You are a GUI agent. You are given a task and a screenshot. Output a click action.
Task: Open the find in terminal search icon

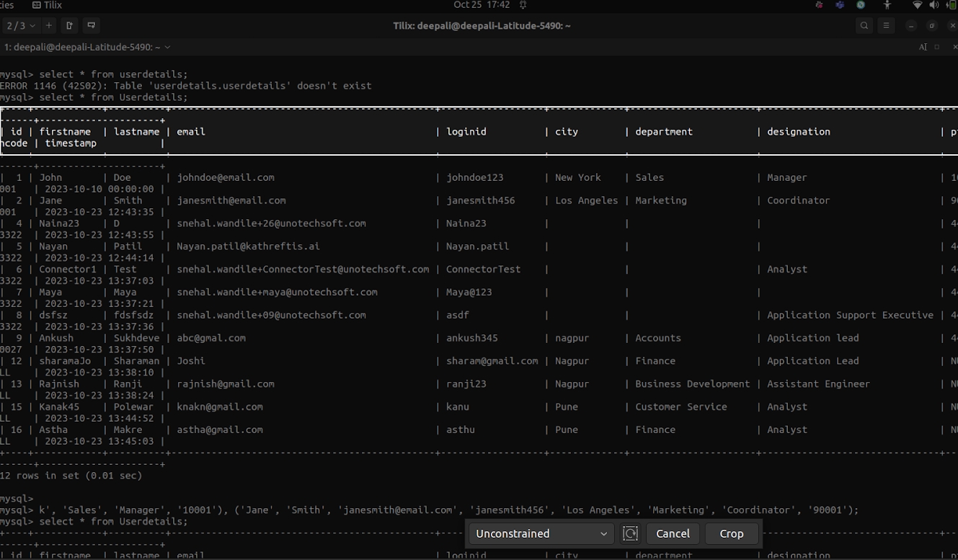tap(864, 26)
